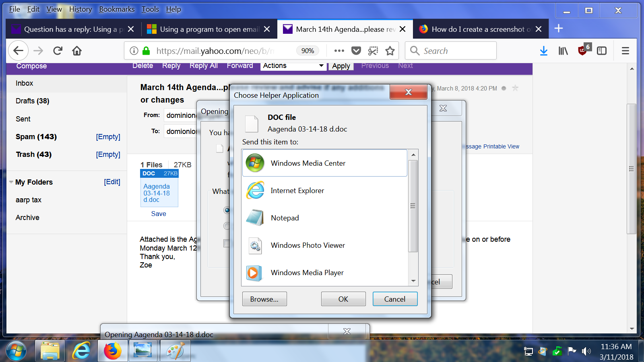Show site information for mail.yahoo.com
This screenshot has height=362, width=644.
(134, 51)
